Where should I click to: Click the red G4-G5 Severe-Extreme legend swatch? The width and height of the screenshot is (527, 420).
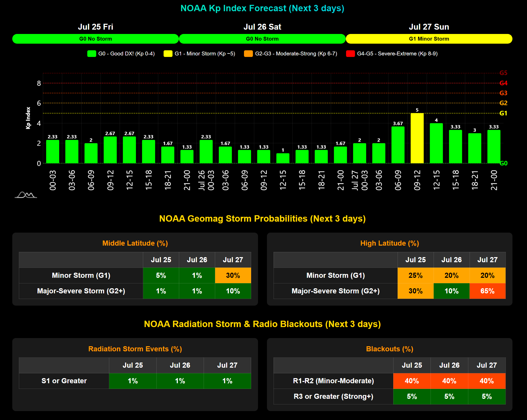click(350, 54)
